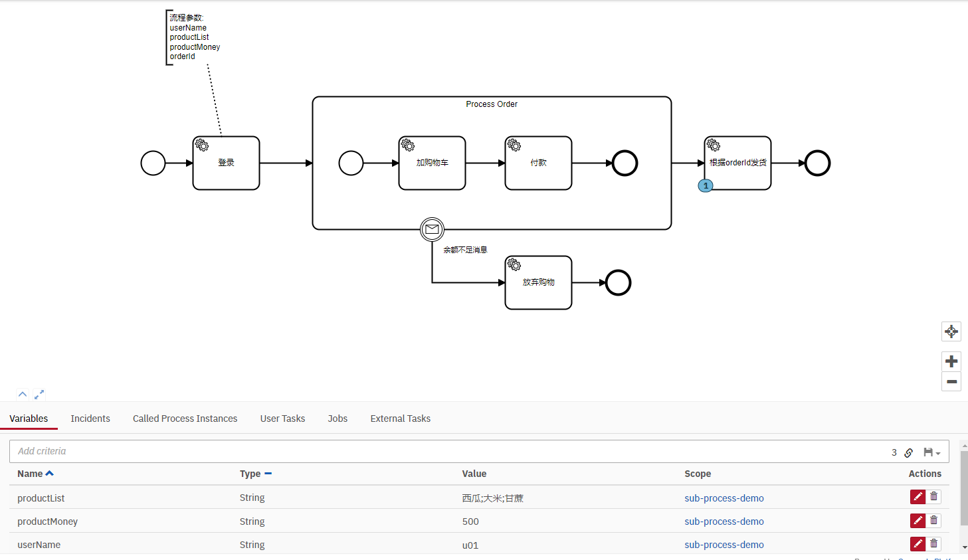Delete the userName variable
Viewport: 968px width, 560px height.
933,544
